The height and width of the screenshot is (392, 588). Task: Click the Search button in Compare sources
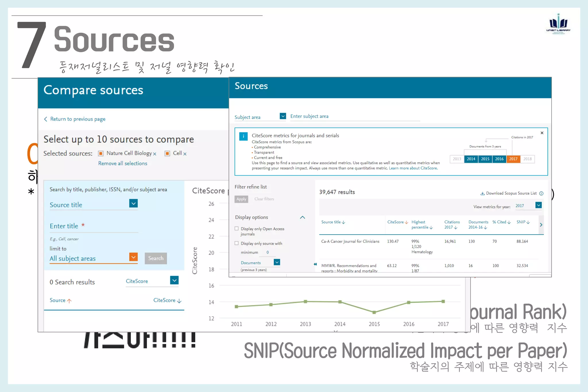point(156,258)
